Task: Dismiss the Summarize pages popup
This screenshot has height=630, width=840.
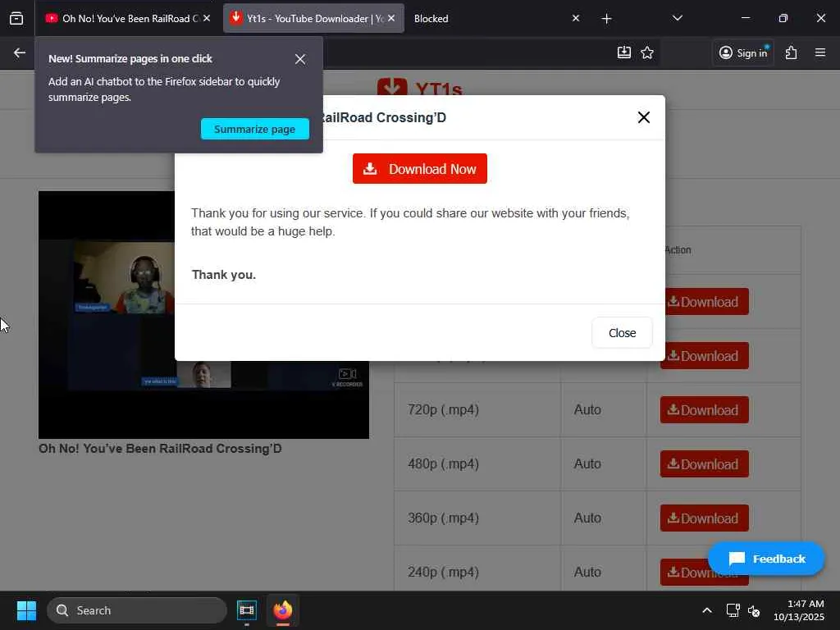Action: point(300,59)
